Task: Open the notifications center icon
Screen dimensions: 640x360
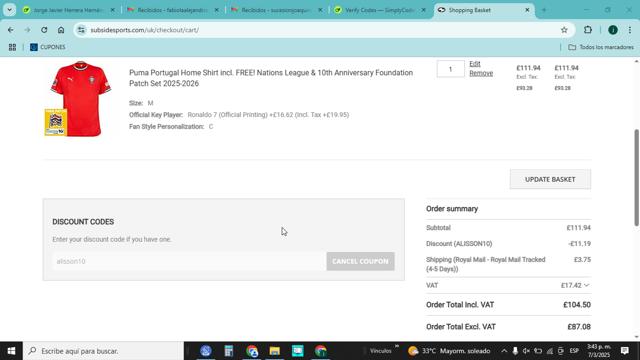Action: (x=624, y=351)
